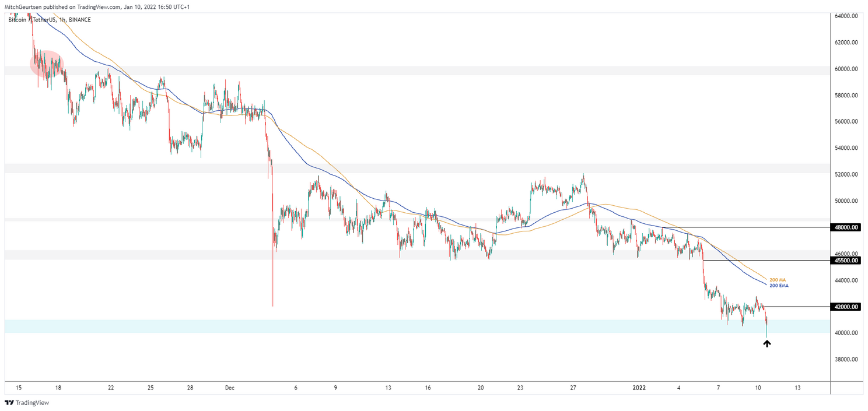Click the 64000.00 price axis value

coord(846,16)
